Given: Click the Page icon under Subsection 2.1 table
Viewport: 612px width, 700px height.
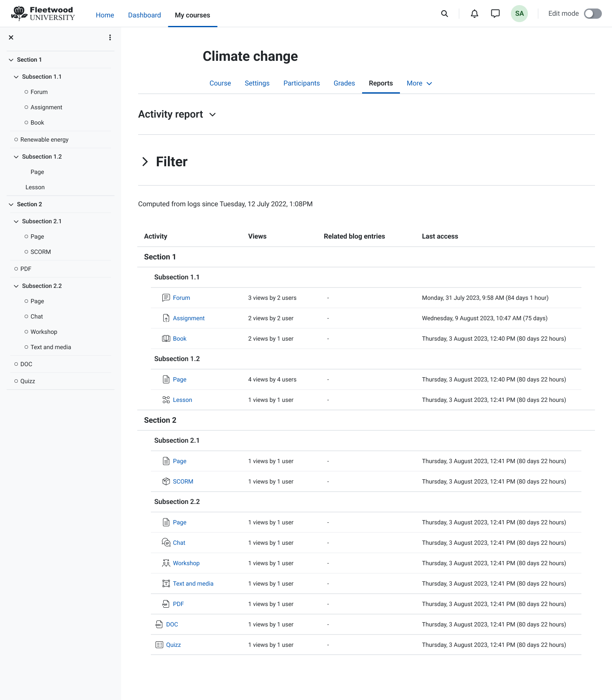Looking at the screenshot, I should tap(166, 461).
